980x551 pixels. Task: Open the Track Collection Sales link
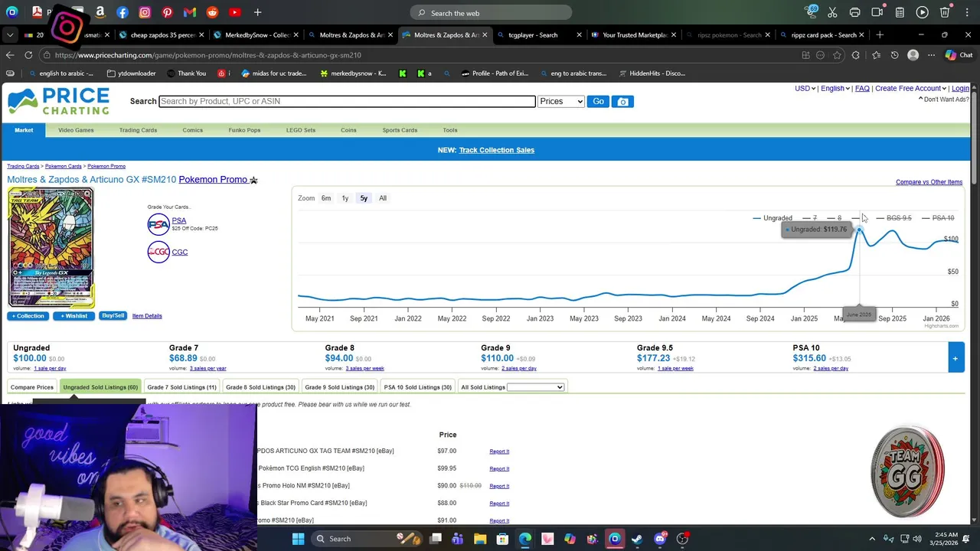point(496,150)
